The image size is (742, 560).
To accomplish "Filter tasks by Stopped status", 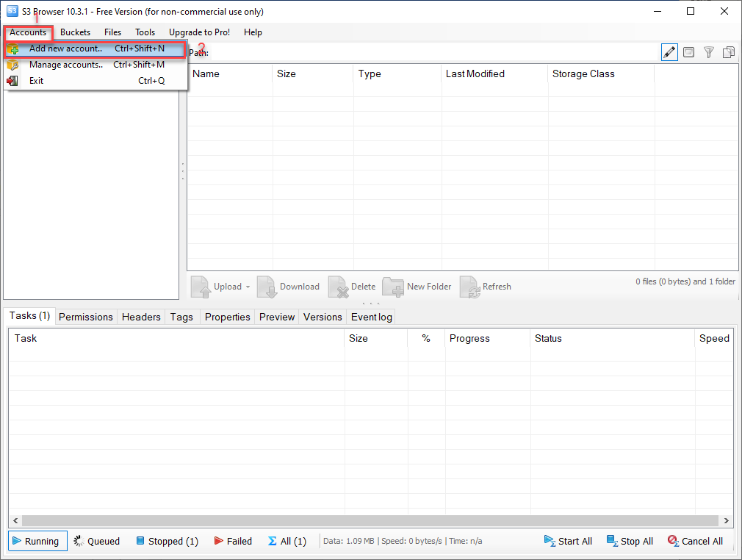I will coord(167,541).
